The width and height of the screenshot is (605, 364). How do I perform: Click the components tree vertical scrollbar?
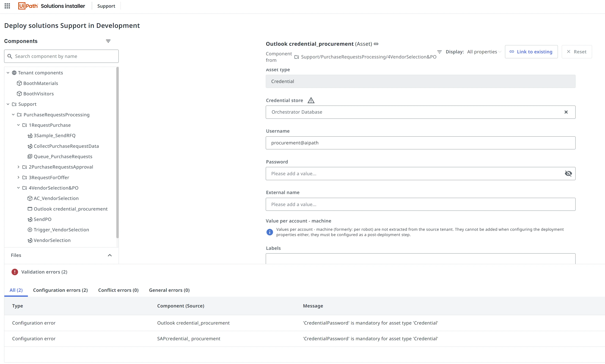pos(117,152)
